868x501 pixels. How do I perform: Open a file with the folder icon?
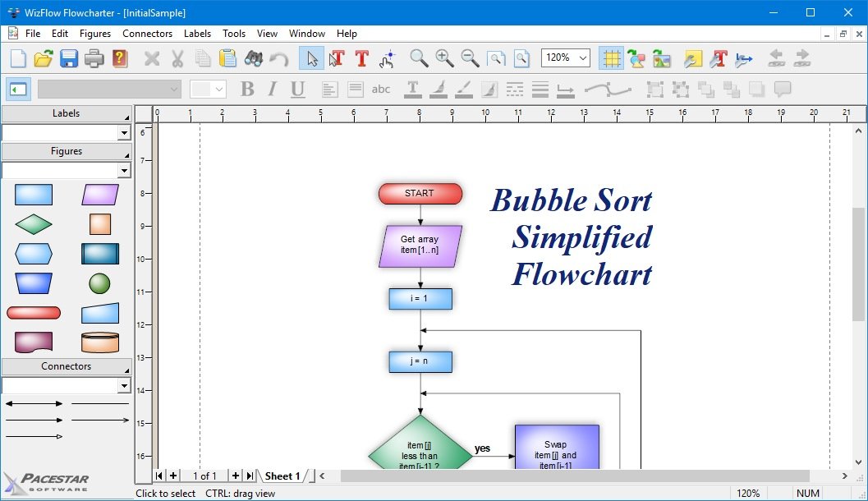(44, 58)
